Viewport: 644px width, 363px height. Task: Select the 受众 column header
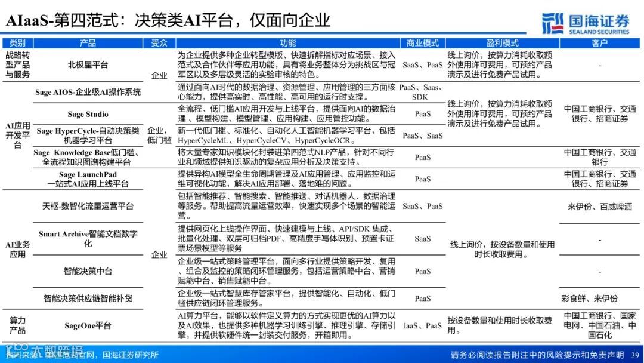click(x=159, y=43)
